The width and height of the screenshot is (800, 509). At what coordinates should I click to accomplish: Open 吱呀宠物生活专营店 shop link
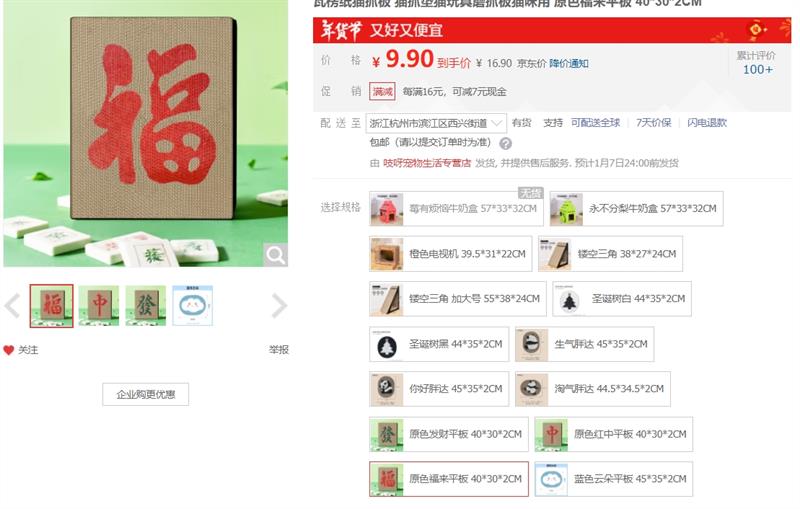[427, 163]
